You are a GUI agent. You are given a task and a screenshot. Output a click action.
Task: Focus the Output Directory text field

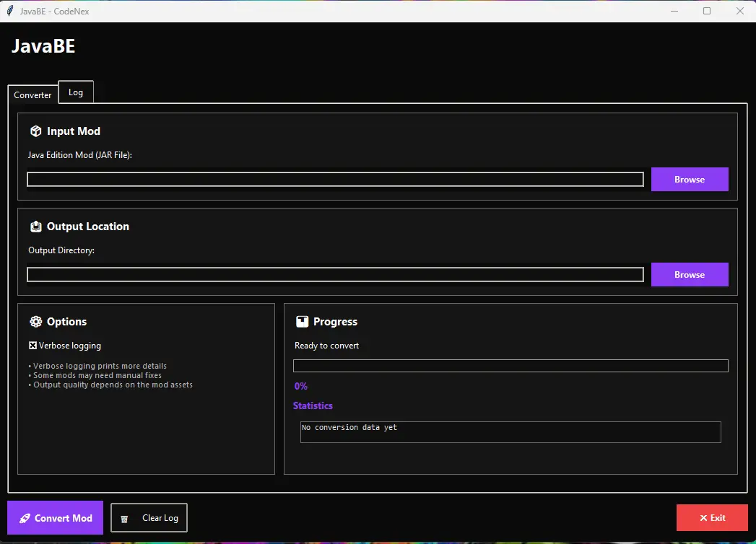click(335, 275)
